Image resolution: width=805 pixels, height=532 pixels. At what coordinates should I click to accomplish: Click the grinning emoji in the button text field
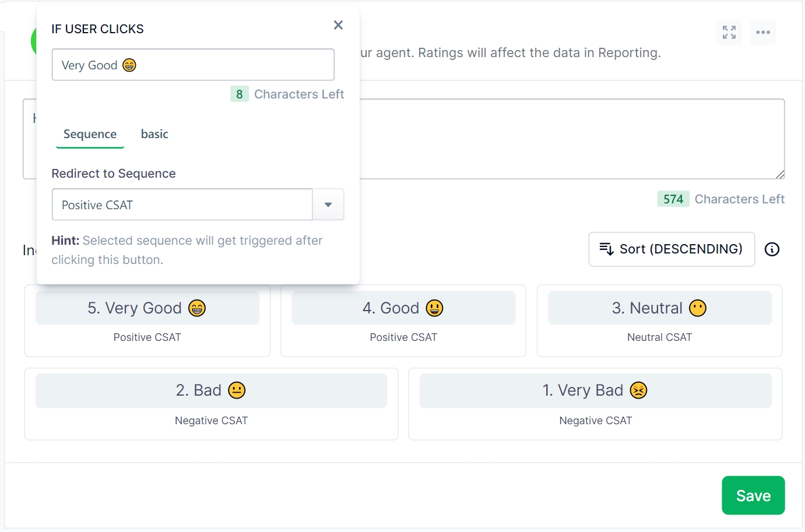pos(129,65)
